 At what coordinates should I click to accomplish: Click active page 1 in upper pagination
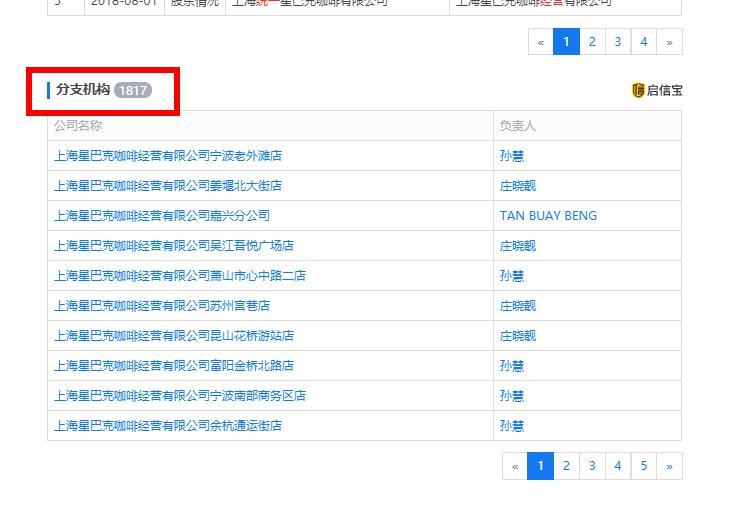click(566, 41)
